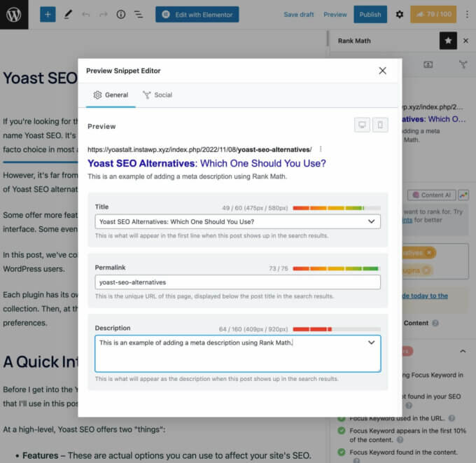Collapse the sidebar errors section chevron
The width and height of the screenshot is (476, 463).
pos(463,351)
